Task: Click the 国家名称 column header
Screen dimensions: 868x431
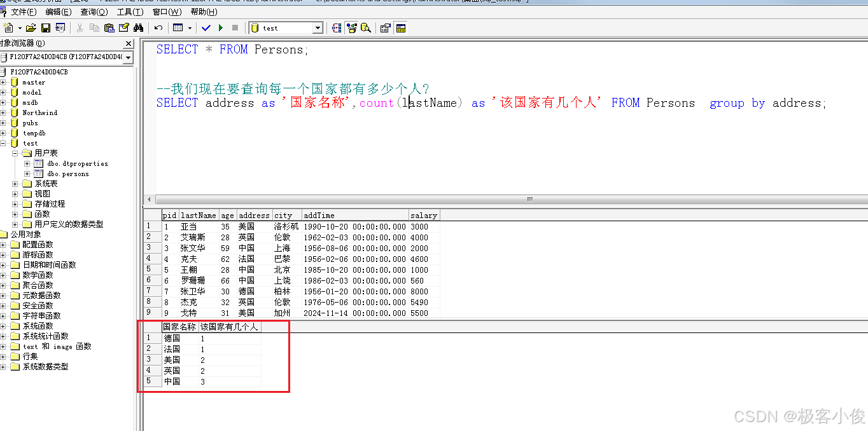Action: point(179,327)
